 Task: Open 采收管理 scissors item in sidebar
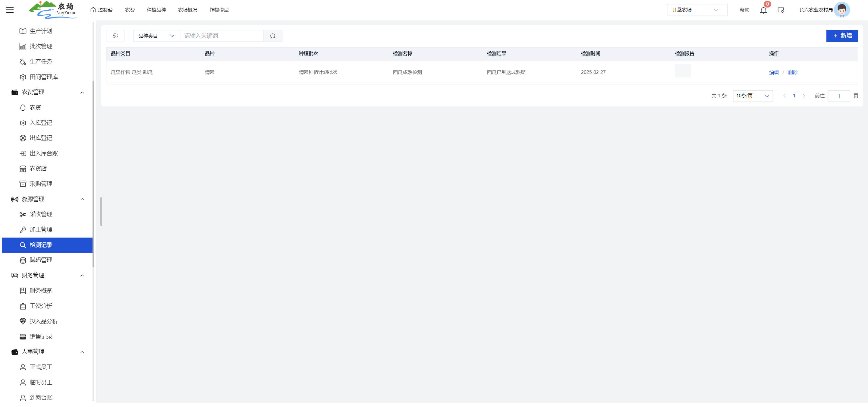[x=40, y=214]
